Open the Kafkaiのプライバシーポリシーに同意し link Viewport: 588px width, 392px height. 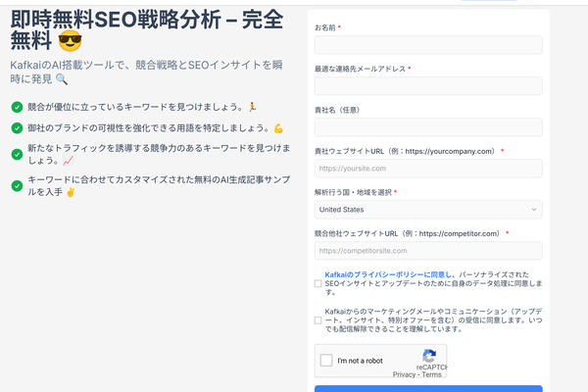click(388, 274)
